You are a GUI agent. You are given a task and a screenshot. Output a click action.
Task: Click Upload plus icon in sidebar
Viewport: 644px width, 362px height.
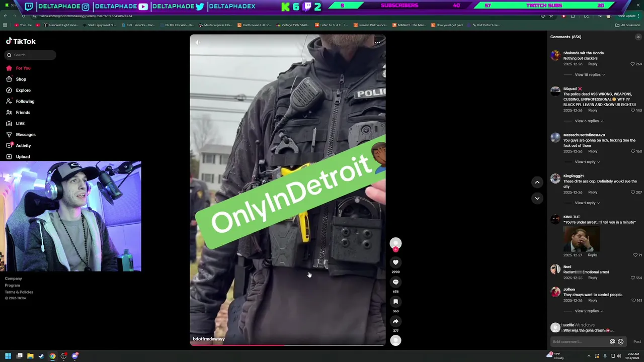[x=9, y=156]
